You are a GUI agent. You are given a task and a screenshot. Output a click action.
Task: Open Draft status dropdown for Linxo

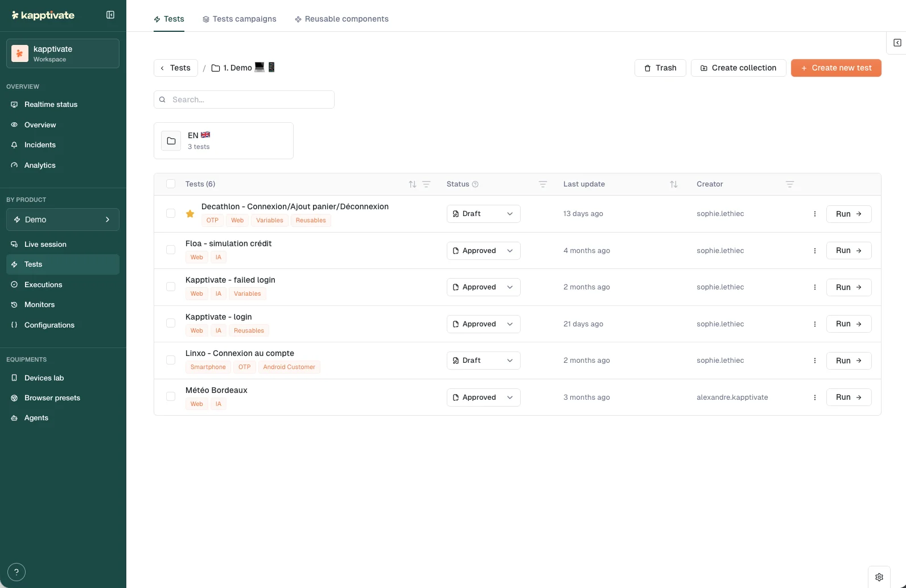click(483, 361)
